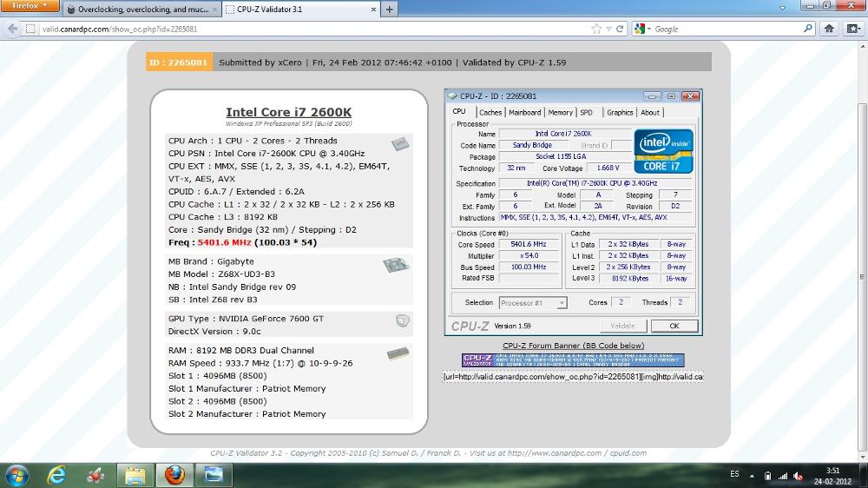Viewport: 868px width, 488px height.
Task: Minimize the Firefox window
Action: click(x=811, y=5)
